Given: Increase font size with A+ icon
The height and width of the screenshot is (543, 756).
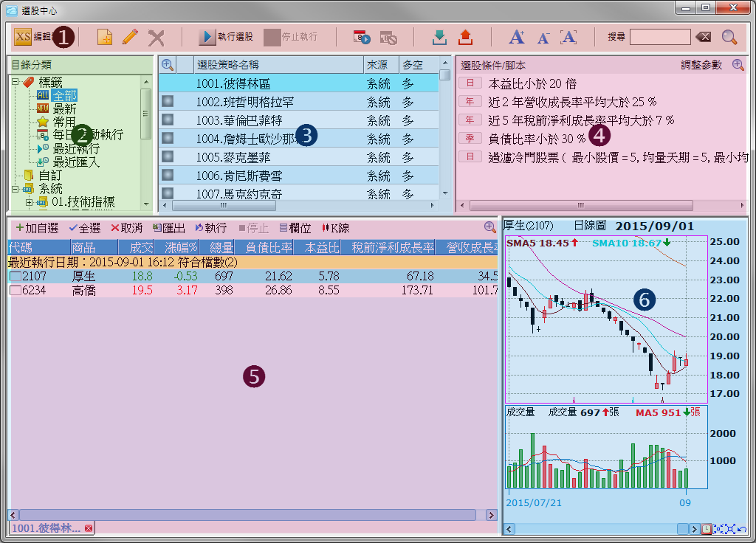Looking at the screenshot, I should pyautogui.click(x=517, y=38).
